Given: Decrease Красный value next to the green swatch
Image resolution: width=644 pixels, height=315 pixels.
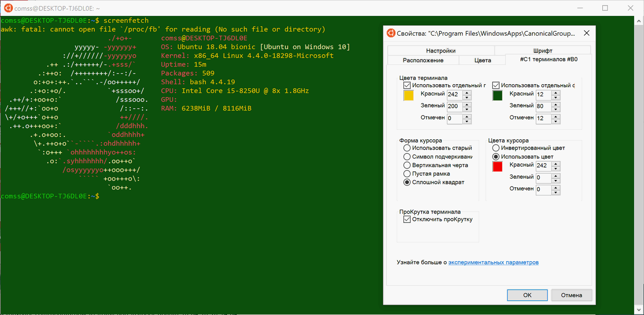Looking at the screenshot, I should [x=556, y=97].
